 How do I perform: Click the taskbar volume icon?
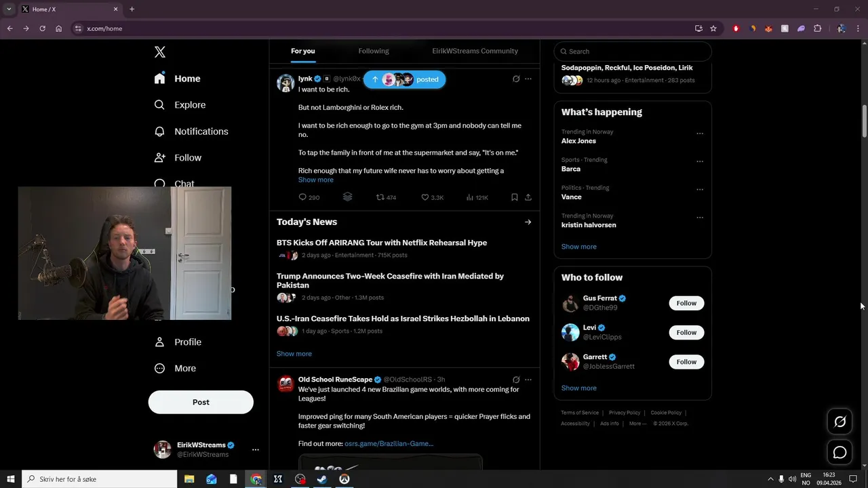[x=792, y=479]
